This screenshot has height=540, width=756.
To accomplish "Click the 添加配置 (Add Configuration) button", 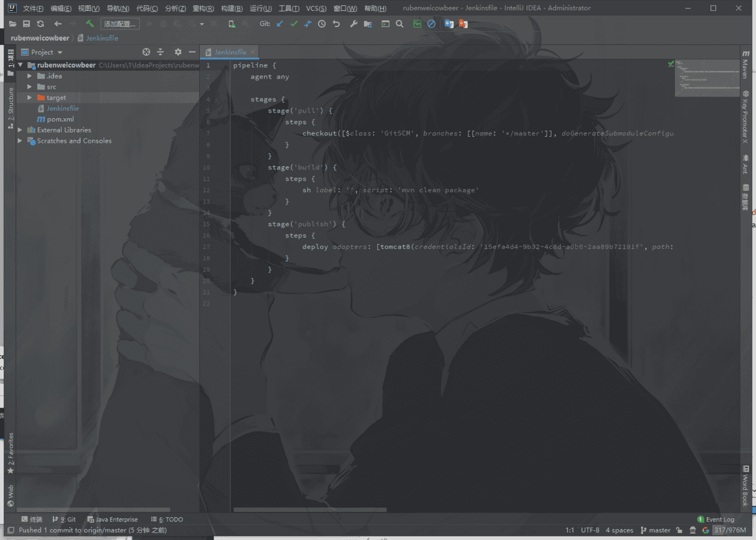I will 120,24.
